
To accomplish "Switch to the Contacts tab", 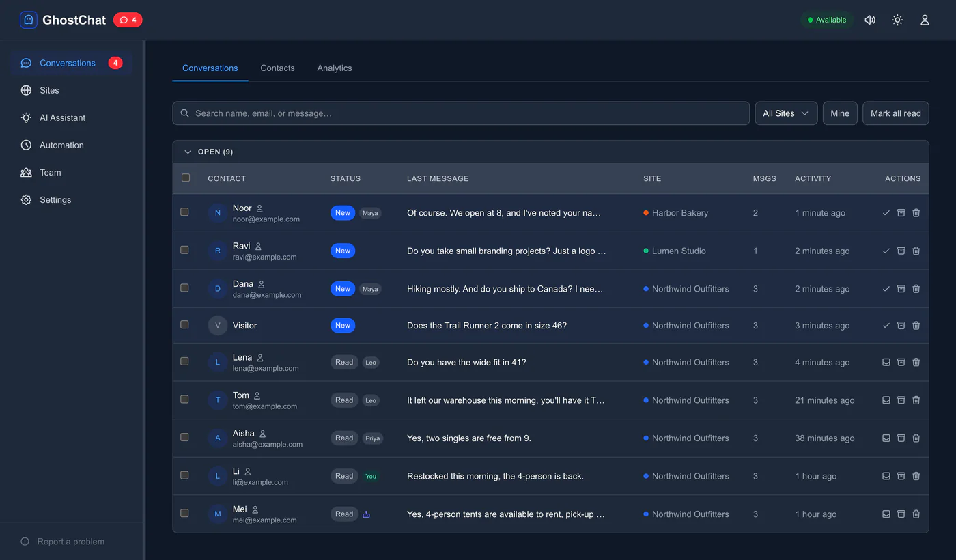I will coord(277,68).
